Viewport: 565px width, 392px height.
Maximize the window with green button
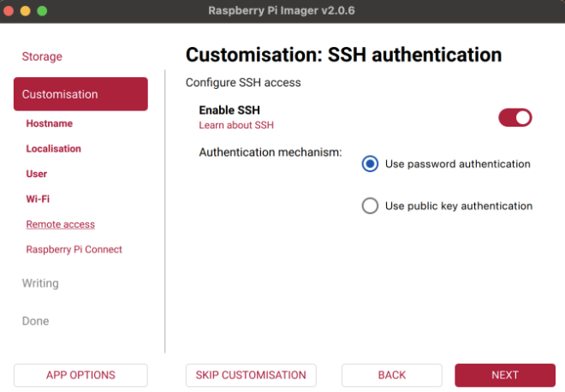(x=42, y=11)
